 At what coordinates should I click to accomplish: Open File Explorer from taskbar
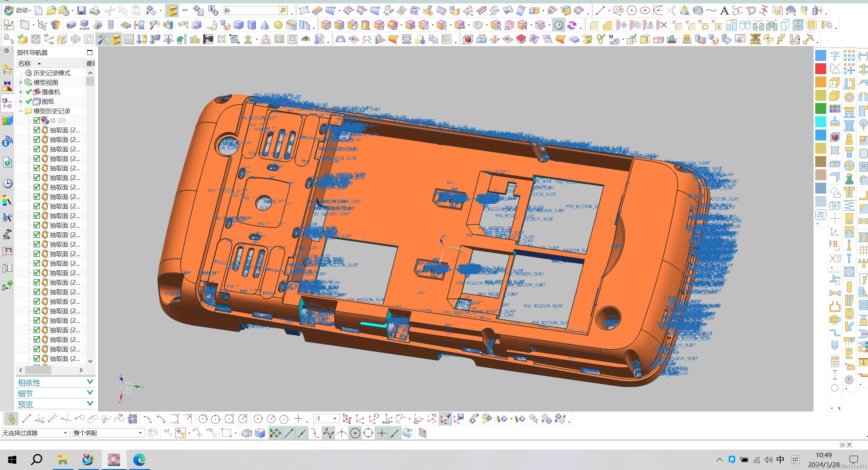[63, 460]
